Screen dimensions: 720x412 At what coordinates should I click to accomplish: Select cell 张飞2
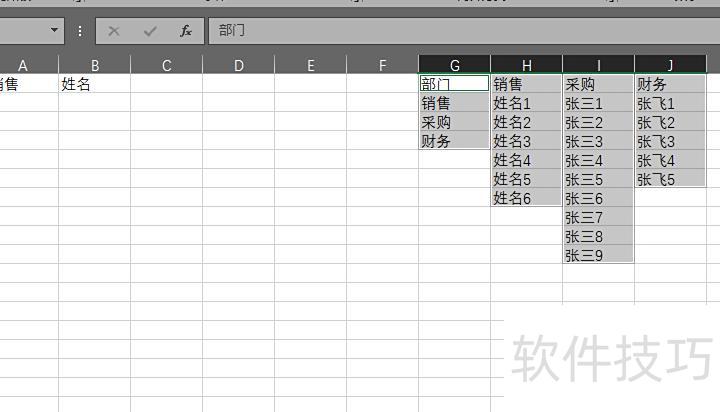click(670, 122)
